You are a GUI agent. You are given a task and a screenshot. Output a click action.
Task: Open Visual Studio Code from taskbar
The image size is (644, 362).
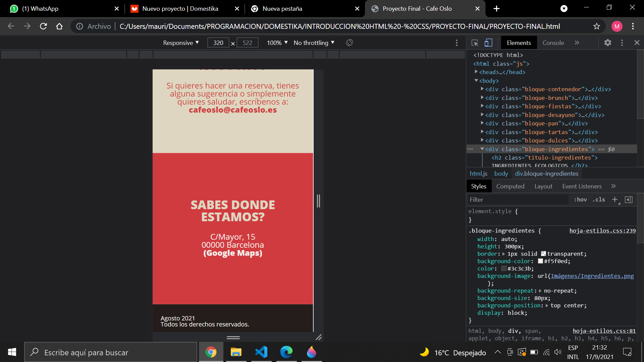pyautogui.click(x=261, y=352)
